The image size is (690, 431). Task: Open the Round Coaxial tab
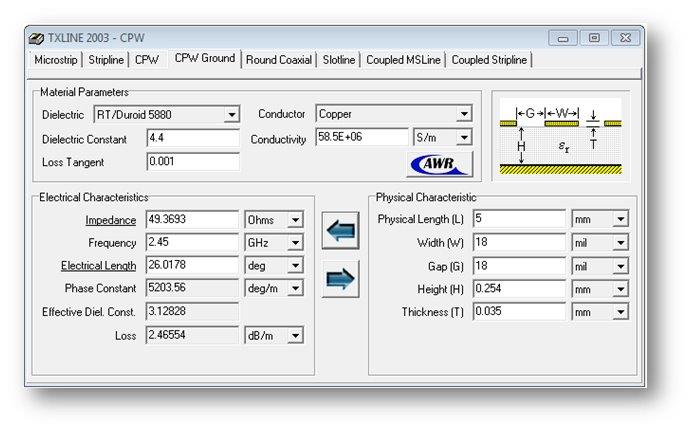point(280,60)
